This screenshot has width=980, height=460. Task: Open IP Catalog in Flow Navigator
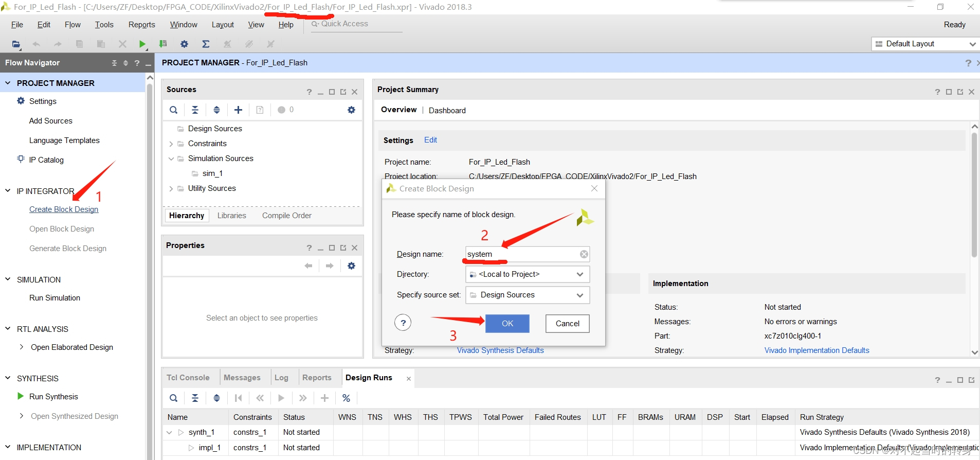pyautogui.click(x=46, y=160)
